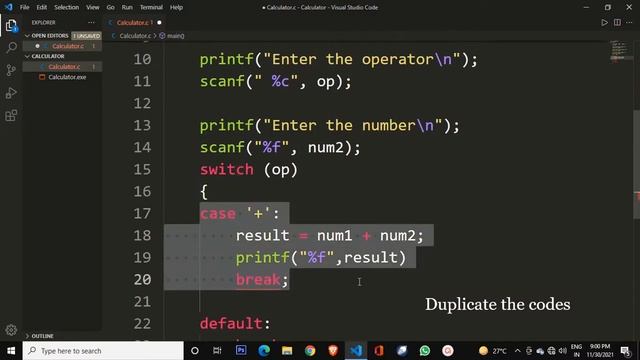The image size is (640, 360).
Task: Open the Manage gear in activity bar
Action: coord(11,330)
